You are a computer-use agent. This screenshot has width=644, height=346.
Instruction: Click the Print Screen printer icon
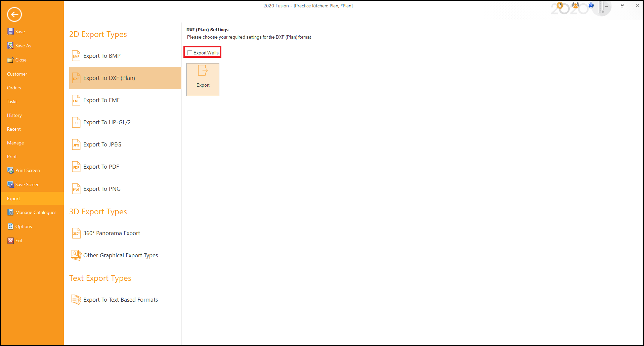(x=10, y=170)
